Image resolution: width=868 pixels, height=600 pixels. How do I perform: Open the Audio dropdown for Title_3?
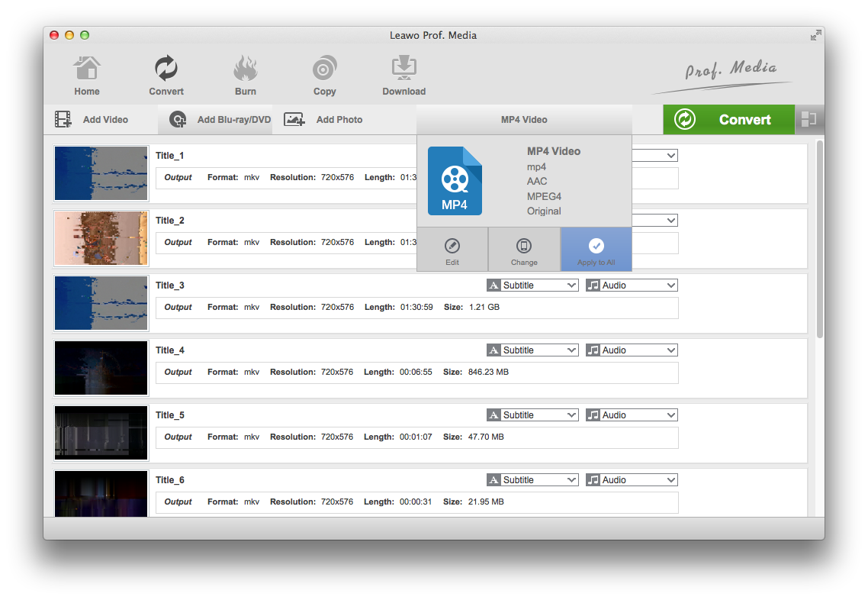(632, 285)
